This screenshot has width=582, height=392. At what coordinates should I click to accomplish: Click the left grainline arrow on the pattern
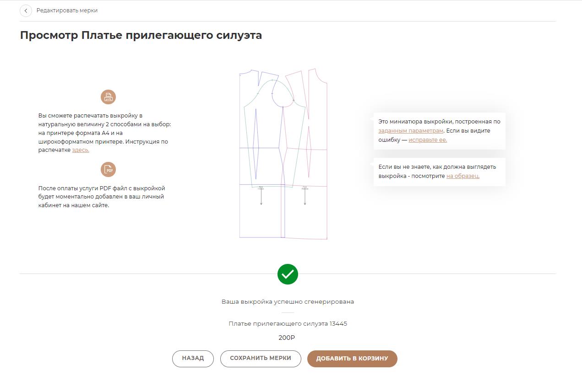click(261, 197)
